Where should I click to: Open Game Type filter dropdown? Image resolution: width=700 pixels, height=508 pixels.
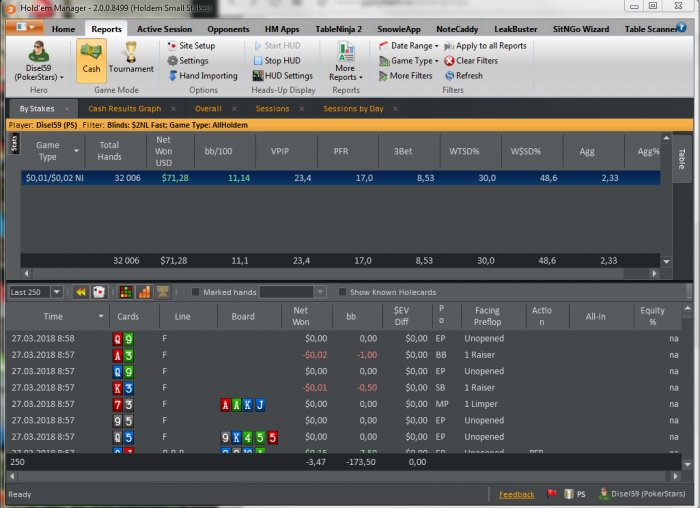[408, 61]
